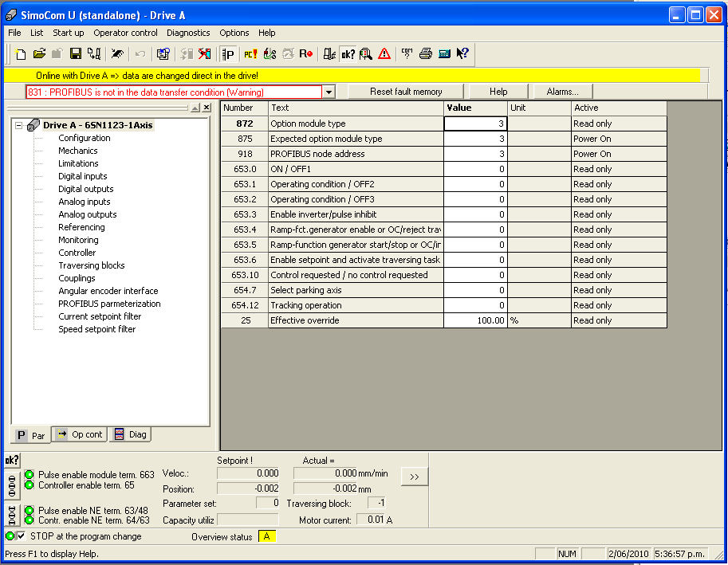Viewport: 728px width, 565px height.
Task: Switch to the Op cont tab
Action: pyautogui.click(x=80, y=434)
